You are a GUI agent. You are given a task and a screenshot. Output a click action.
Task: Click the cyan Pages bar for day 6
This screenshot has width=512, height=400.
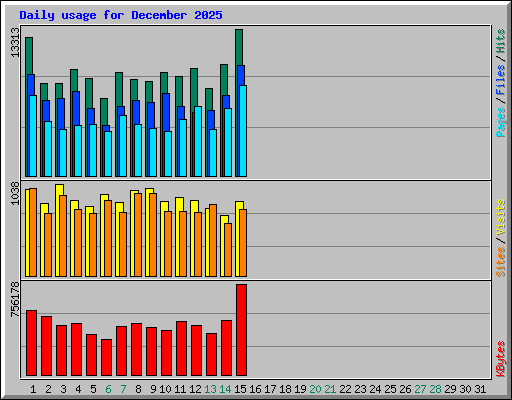coord(108,154)
